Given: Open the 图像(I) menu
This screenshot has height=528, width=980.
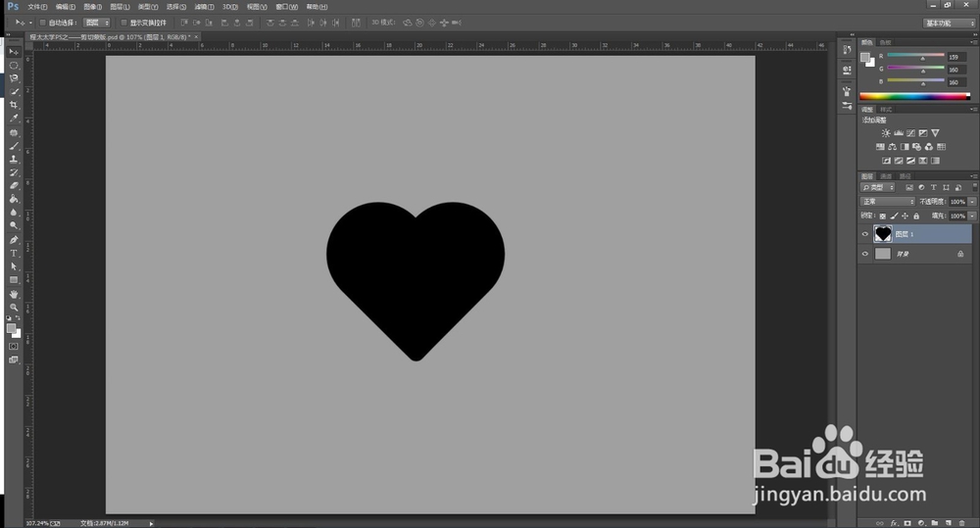Looking at the screenshot, I should click(92, 7).
